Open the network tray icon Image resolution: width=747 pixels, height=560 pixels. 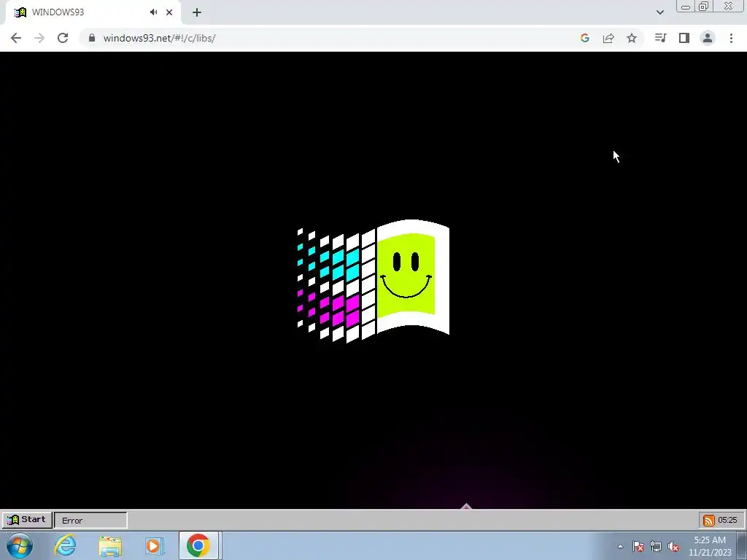click(656, 546)
